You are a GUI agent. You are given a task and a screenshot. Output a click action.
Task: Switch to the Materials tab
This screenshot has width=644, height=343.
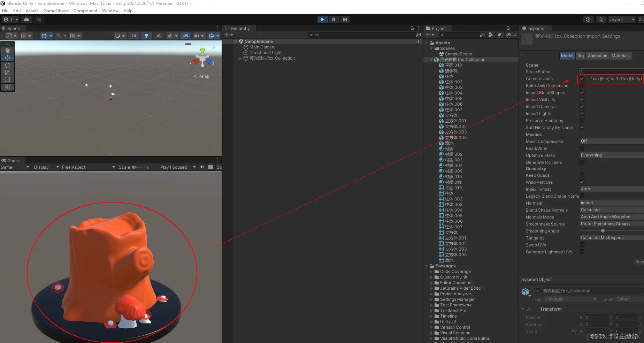(621, 56)
